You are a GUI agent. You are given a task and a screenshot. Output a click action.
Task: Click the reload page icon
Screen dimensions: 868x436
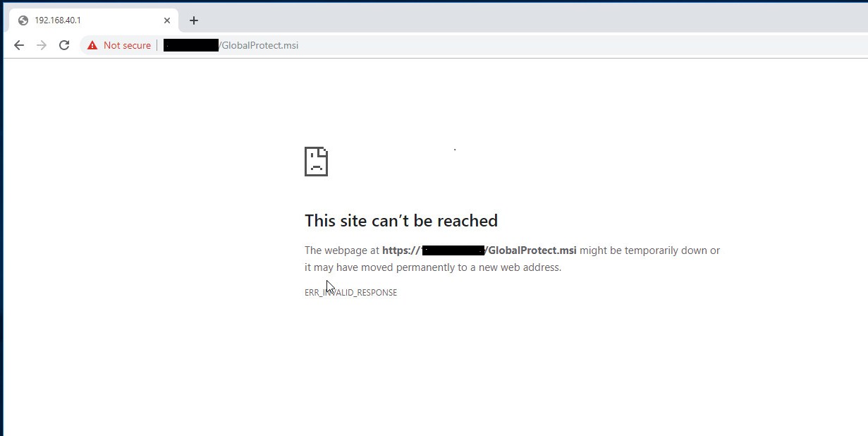pyautogui.click(x=63, y=44)
